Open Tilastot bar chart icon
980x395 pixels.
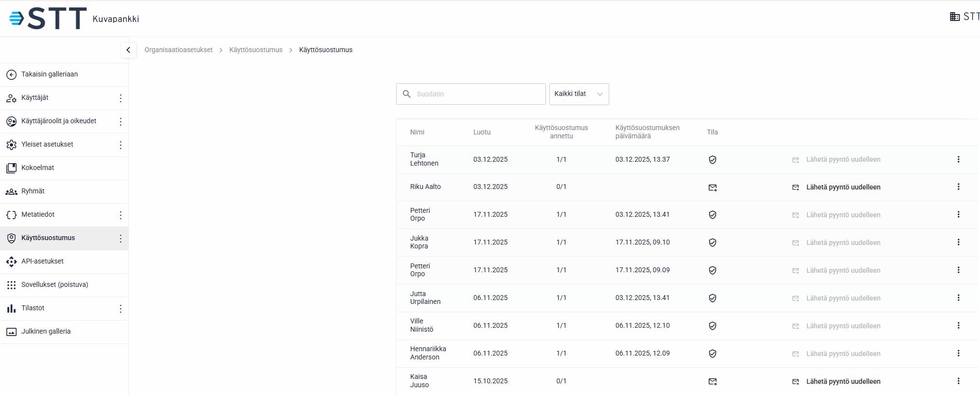[11, 308]
